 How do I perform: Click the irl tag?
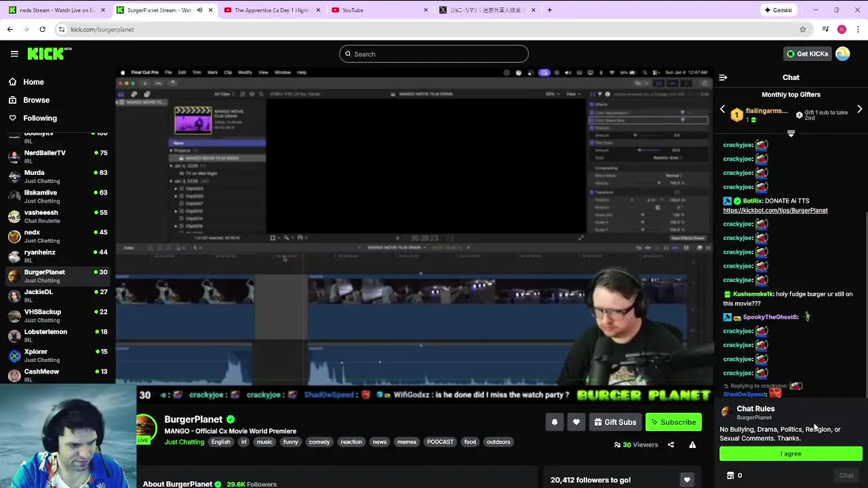click(x=243, y=442)
